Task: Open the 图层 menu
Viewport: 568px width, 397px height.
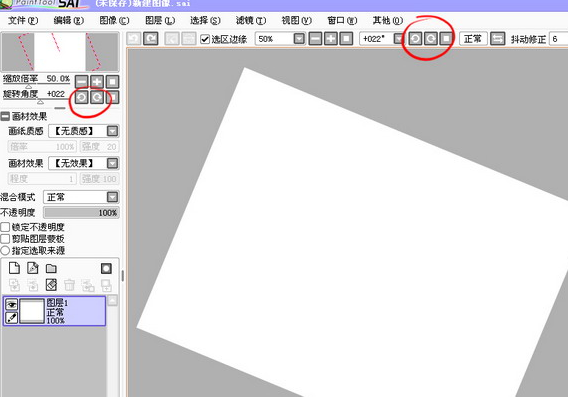Action: pos(160,20)
